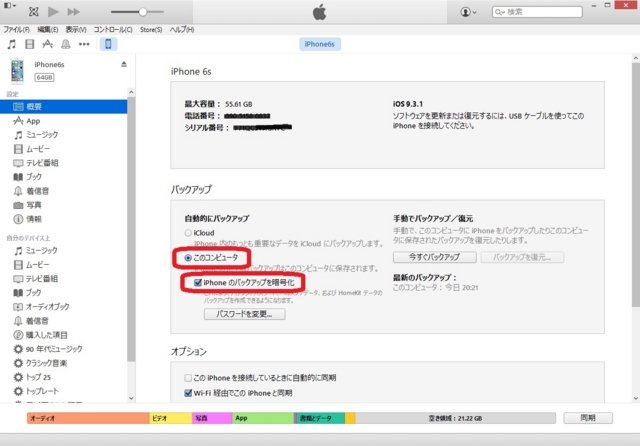Open the ヘルプ(H) menu
640x446 pixels.
(182, 29)
